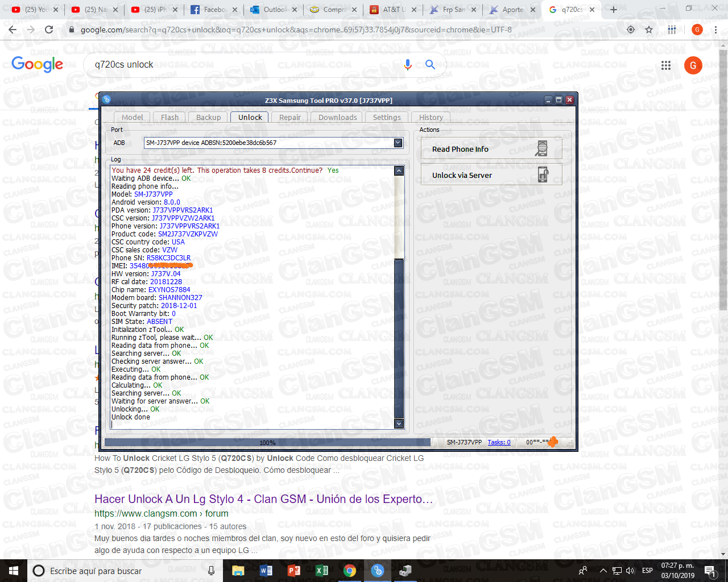Screen dimensions: 728x582
Task: Click the Unlock via Server button
Action: (x=491, y=175)
